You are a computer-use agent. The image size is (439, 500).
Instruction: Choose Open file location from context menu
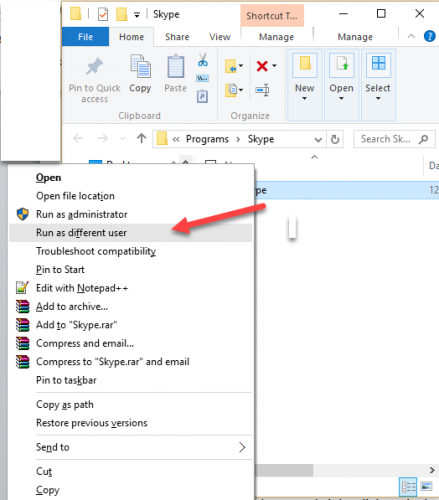pyautogui.click(x=131, y=196)
